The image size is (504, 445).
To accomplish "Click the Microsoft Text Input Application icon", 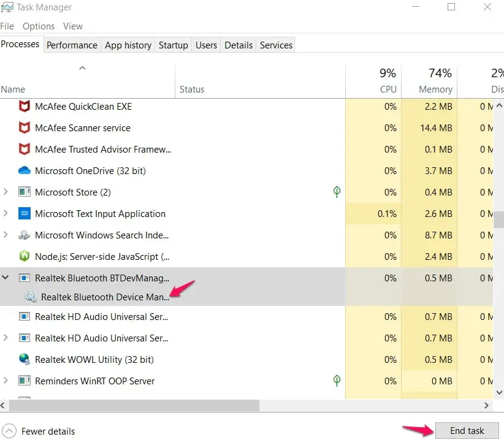I will click(x=25, y=214).
